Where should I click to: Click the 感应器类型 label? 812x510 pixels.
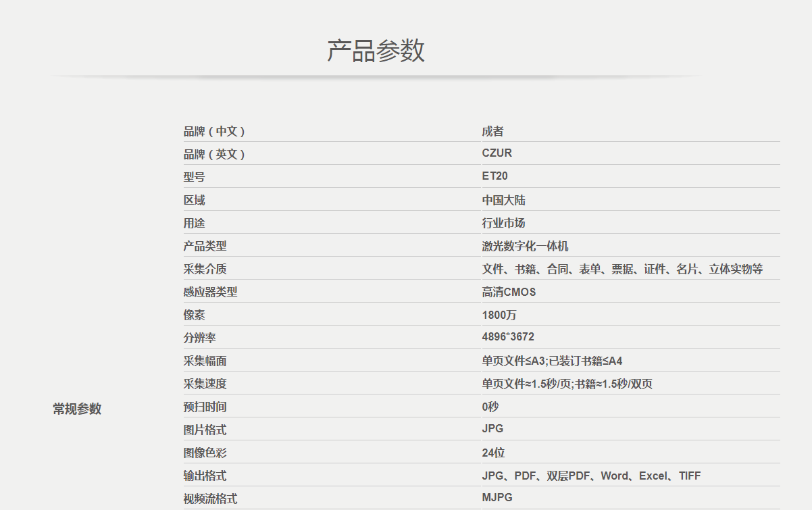210,292
